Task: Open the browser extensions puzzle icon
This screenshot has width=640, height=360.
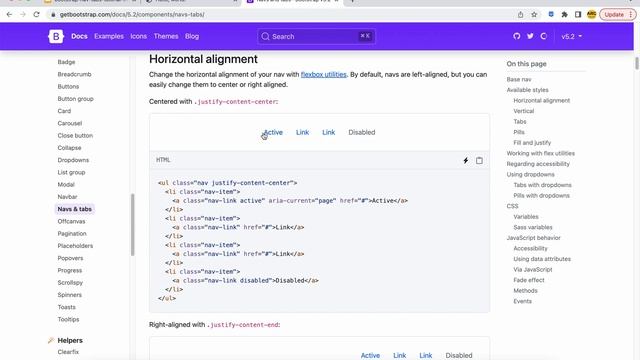Action: coord(564,14)
